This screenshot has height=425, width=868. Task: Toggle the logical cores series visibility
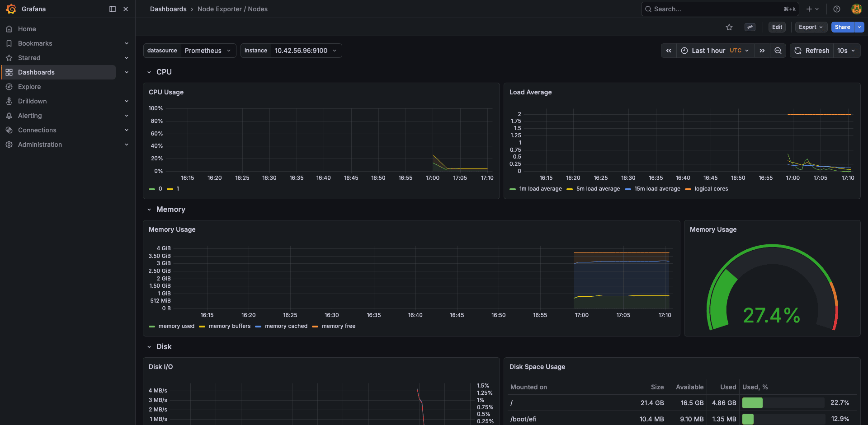[x=711, y=189]
